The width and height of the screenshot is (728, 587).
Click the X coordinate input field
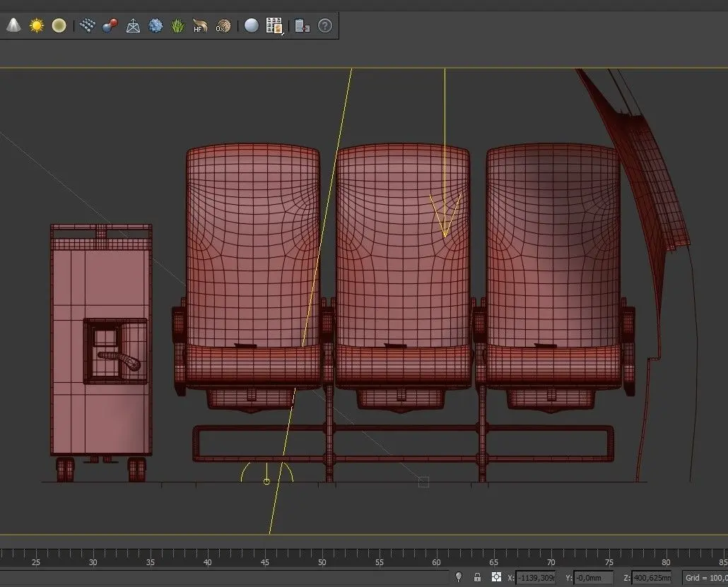(535, 578)
